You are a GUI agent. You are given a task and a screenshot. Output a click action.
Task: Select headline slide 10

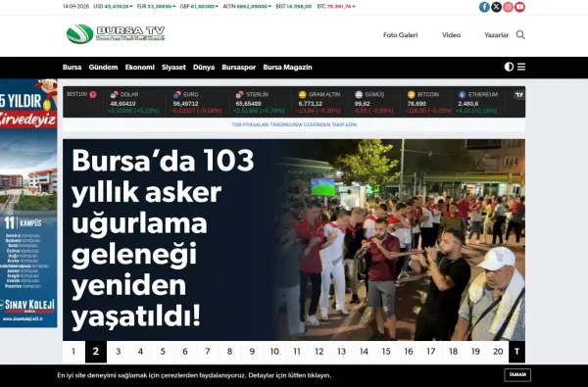pyautogui.click(x=274, y=352)
